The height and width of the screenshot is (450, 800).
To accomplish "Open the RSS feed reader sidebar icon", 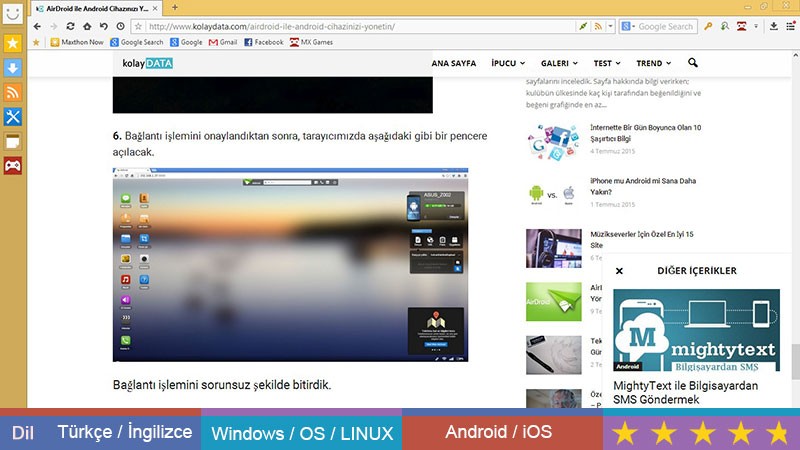I will pyautogui.click(x=12, y=92).
